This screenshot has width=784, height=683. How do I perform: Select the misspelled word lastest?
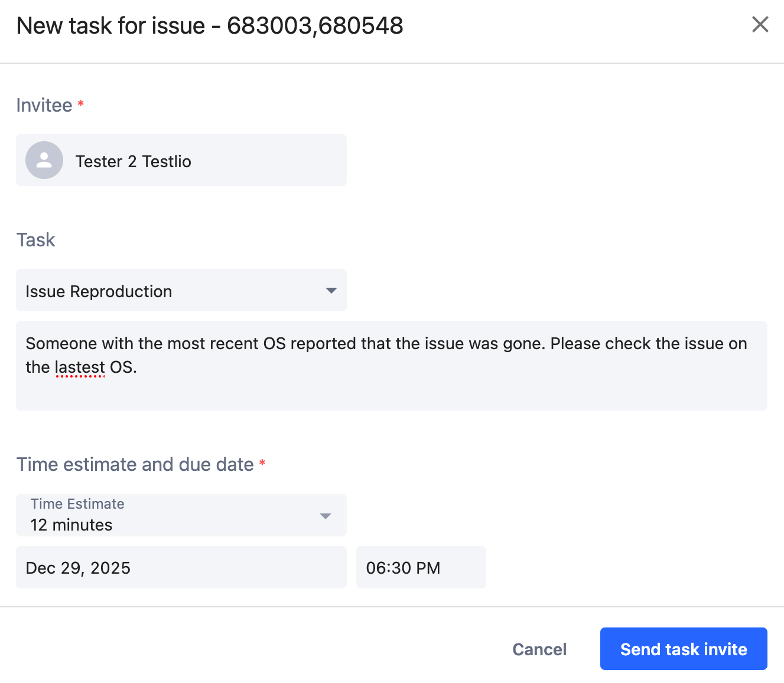click(80, 367)
